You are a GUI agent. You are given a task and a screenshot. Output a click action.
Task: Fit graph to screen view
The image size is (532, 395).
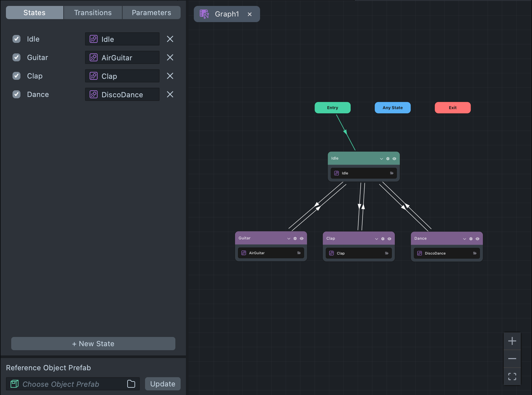[512, 377]
